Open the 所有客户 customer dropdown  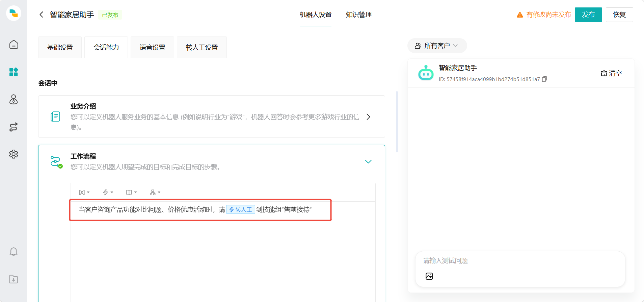[x=437, y=46]
